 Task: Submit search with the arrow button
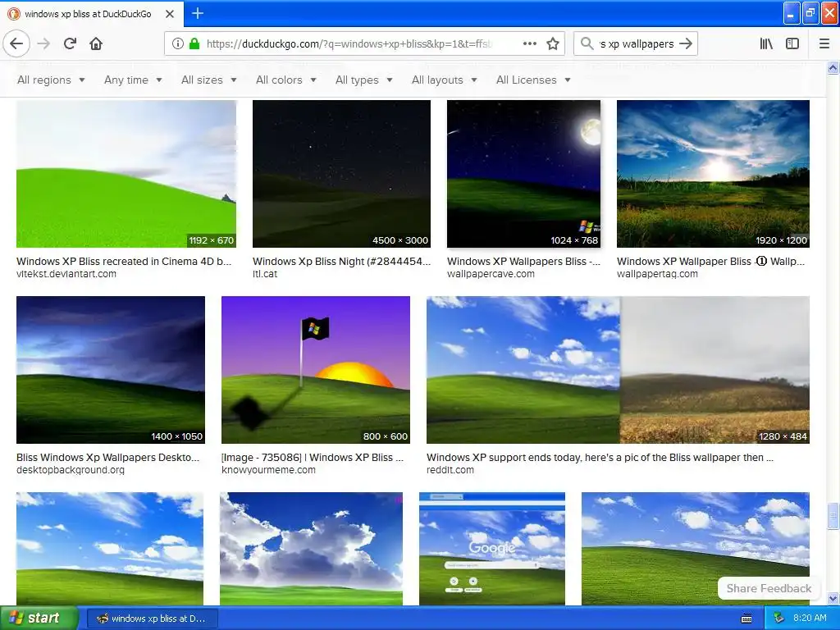(686, 44)
